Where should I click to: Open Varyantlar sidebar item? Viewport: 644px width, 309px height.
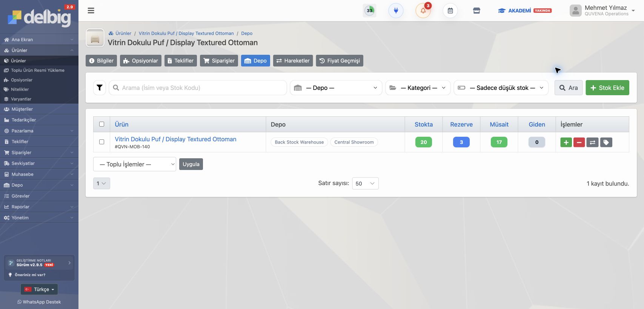(x=39, y=99)
